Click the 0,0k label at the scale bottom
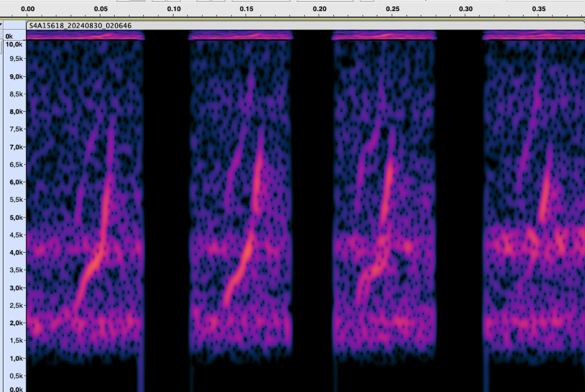 [15, 389]
